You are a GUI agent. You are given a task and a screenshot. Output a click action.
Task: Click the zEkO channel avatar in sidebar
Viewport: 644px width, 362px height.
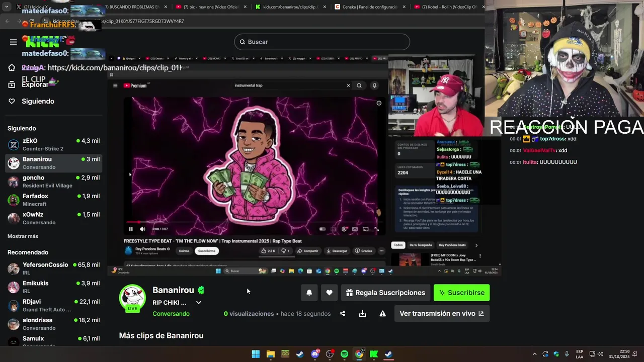click(14, 145)
